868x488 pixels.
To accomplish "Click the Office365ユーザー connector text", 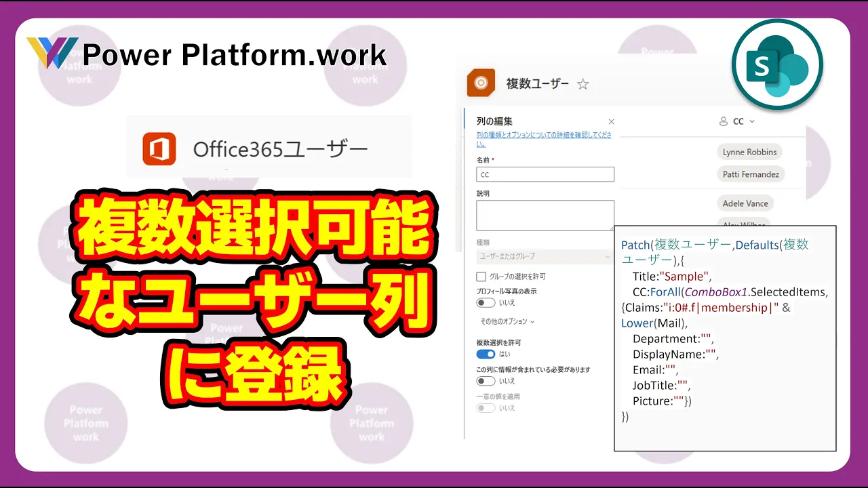I will [280, 149].
